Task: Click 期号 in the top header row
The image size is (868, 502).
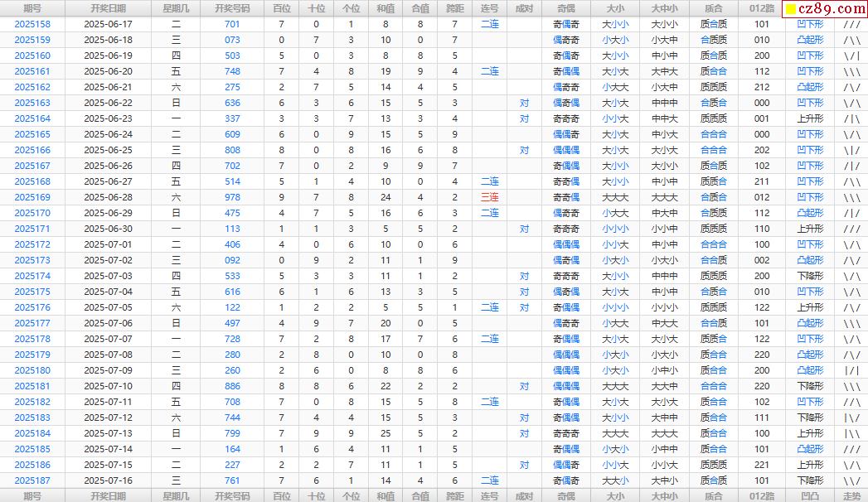Action: [32, 8]
